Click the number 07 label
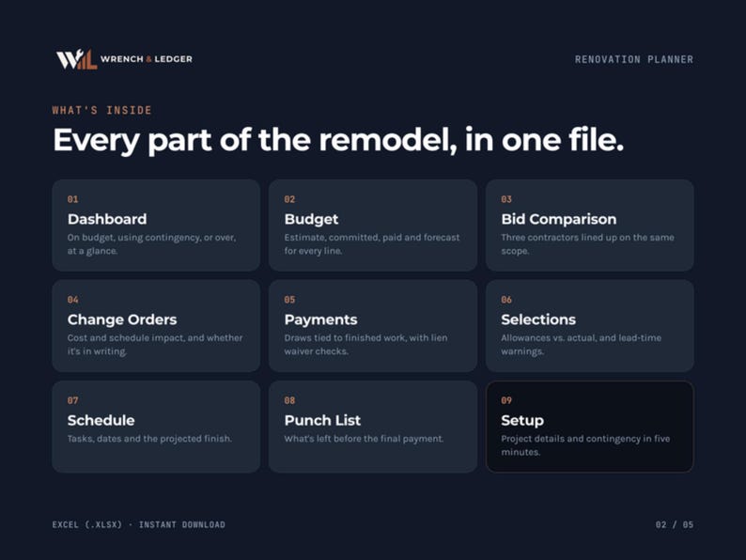The image size is (746, 560). tap(72, 400)
